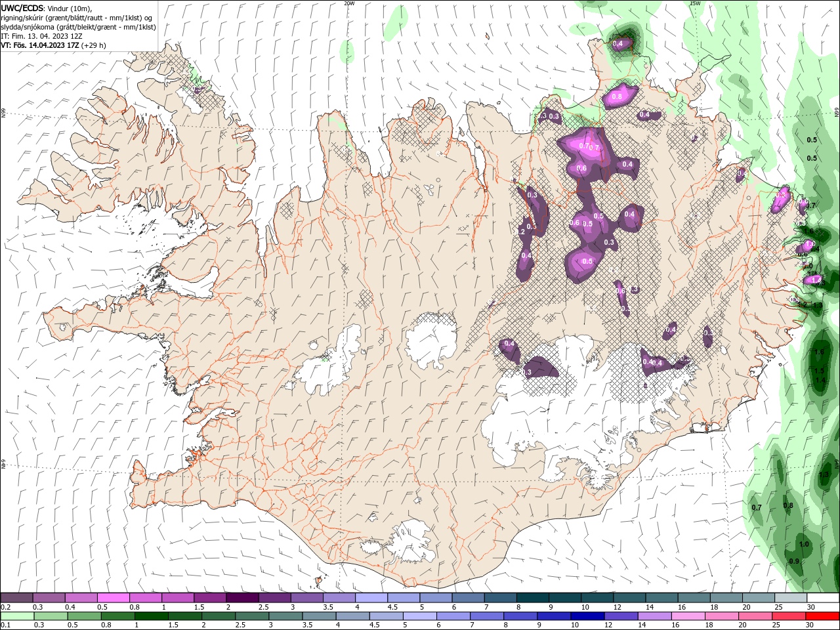Click the darkest green 1 swatch in the lower legend
The width and height of the screenshot is (840, 630).
click(x=151, y=616)
